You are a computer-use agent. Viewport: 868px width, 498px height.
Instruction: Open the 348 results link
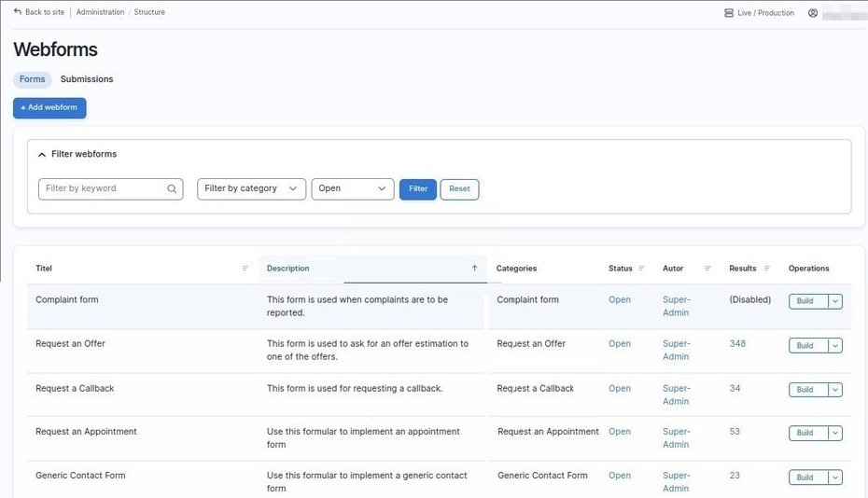click(737, 344)
